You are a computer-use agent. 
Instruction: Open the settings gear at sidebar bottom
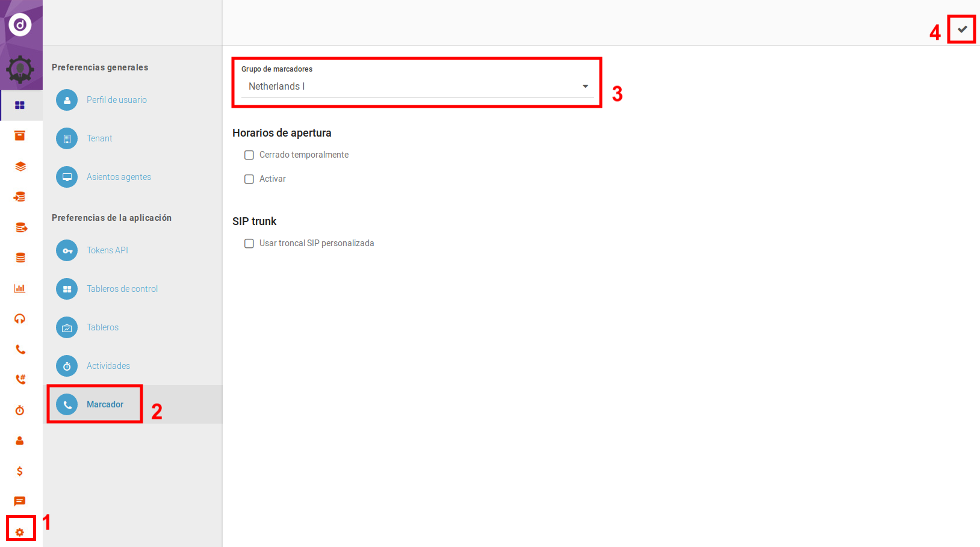[x=20, y=531]
